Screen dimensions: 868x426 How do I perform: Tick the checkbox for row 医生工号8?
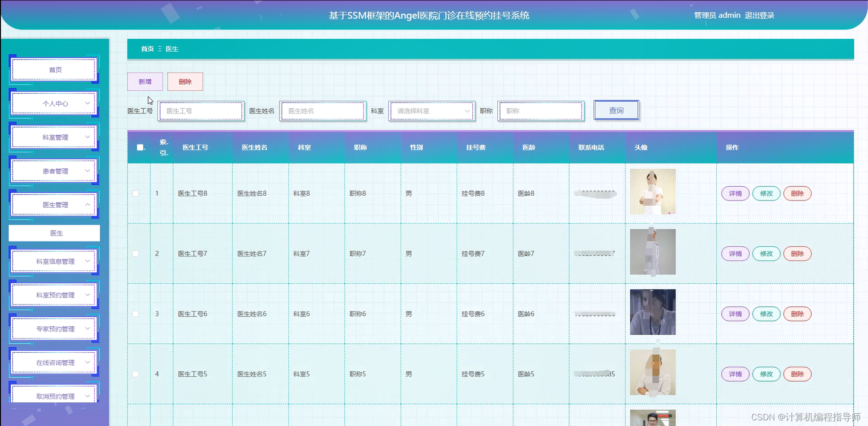(x=136, y=193)
